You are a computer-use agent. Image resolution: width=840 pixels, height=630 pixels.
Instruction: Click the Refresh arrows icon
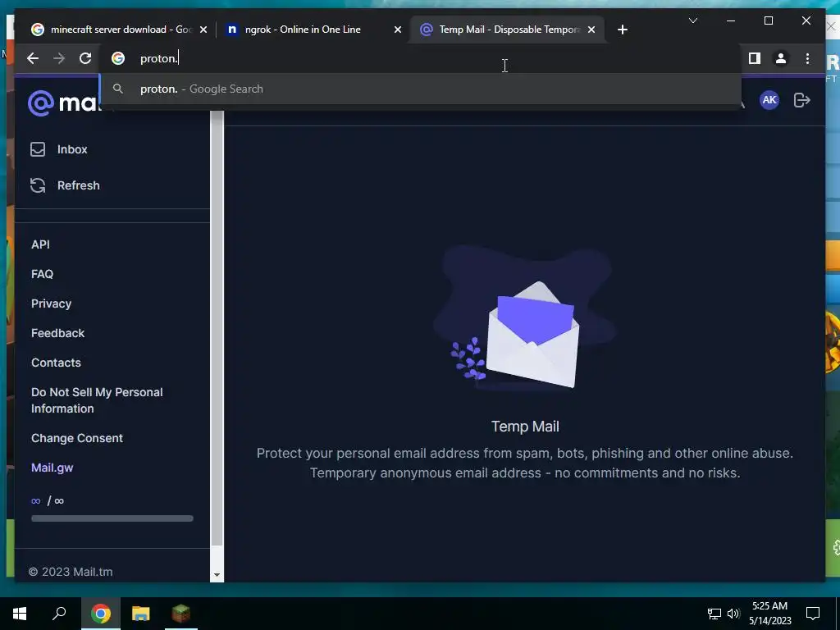click(38, 185)
